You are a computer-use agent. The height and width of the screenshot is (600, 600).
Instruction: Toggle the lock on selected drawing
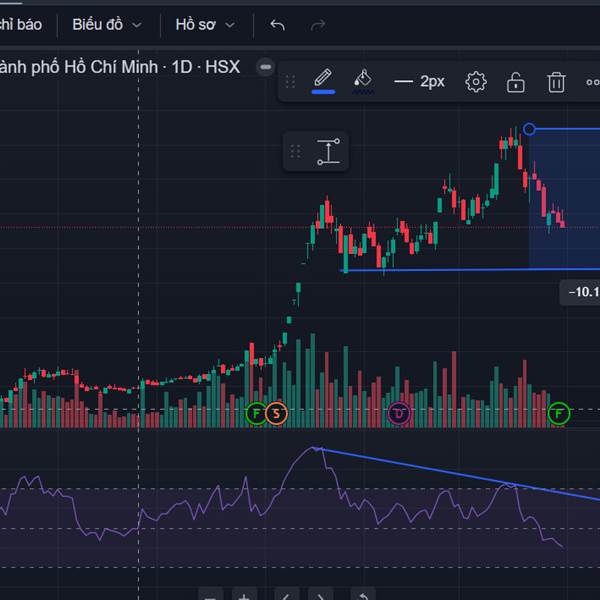tap(516, 82)
